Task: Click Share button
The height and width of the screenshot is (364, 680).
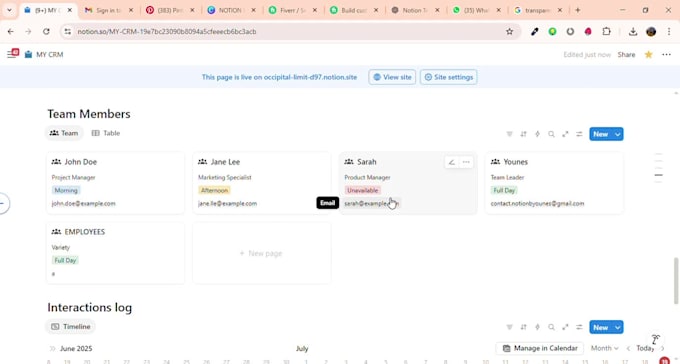Action: [626, 55]
